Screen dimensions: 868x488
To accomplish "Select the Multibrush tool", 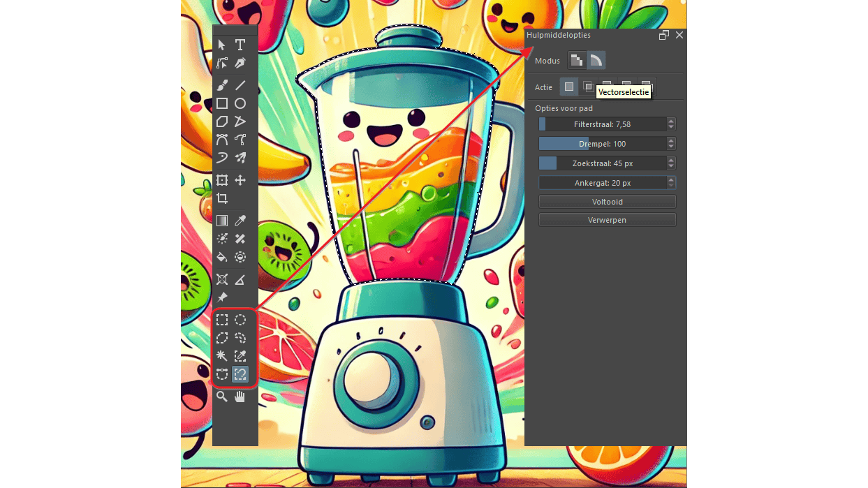I will pos(240,158).
